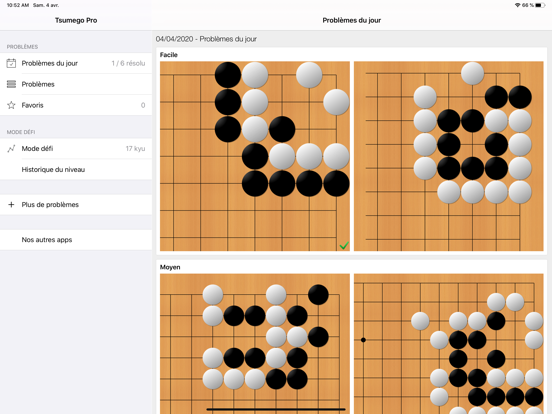The image size is (552, 414).
Task: Tap the home indicator bar at the bottom
Action: click(x=276, y=409)
